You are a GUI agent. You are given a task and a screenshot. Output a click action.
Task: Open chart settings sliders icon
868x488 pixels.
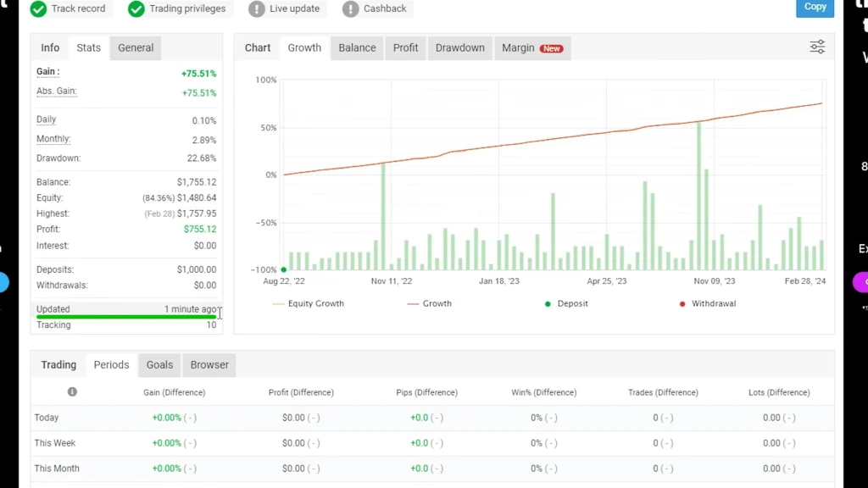(817, 47)
